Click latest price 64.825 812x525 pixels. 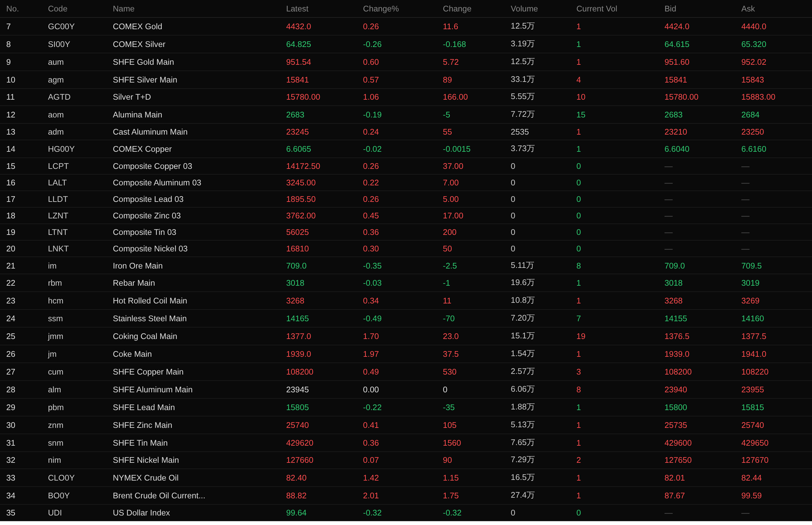(x=298, y=44)
